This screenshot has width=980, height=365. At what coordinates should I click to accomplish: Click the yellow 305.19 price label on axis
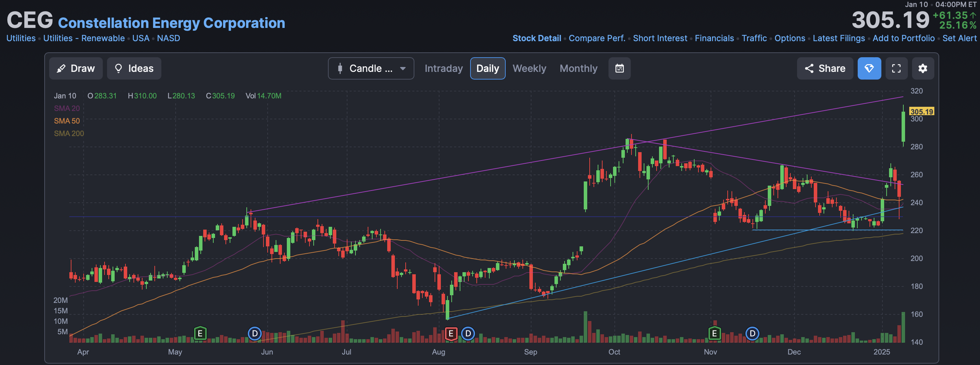(x=921, y=111)
